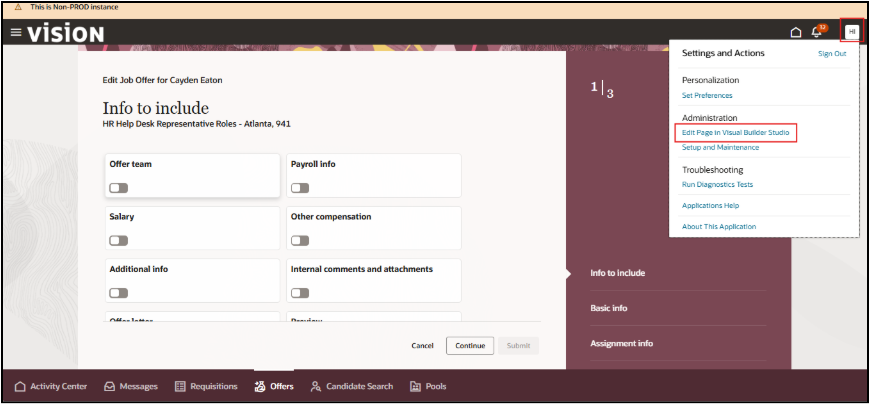Click the Vision logo
The width and height of the screenshot is (870, 405).
click(65, 34)
